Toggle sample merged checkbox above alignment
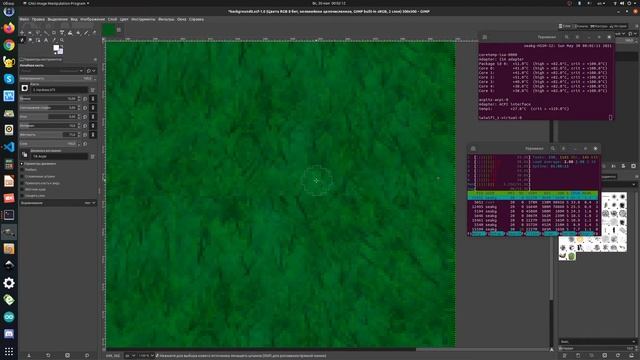The image size is (640, 360). [22, 196]
